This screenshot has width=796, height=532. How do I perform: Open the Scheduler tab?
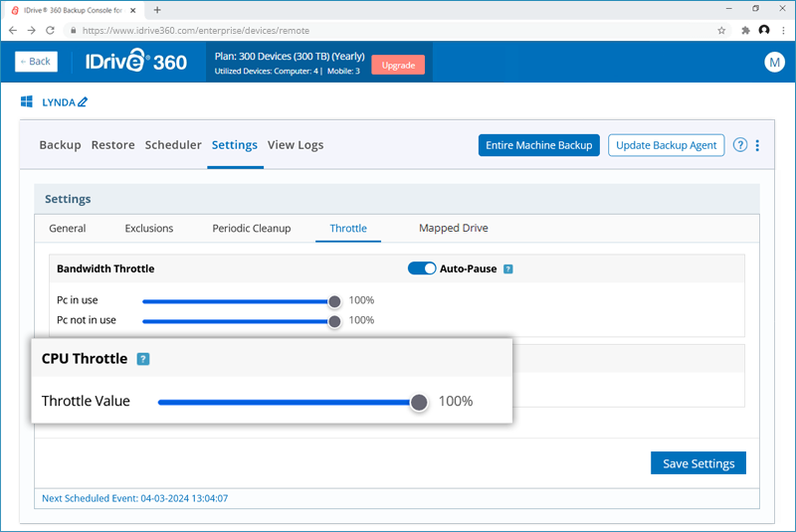pyautogui.click(x=173, y=145)
